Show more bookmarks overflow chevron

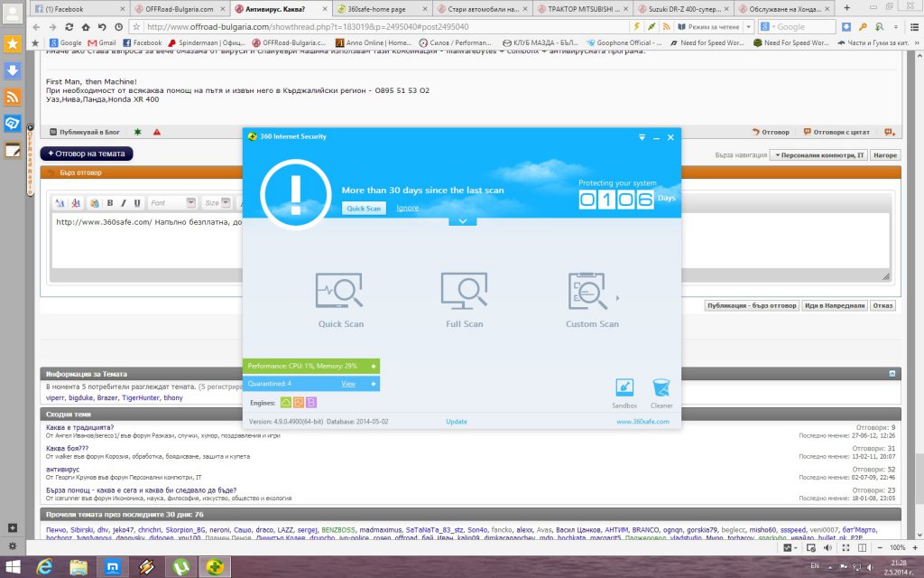917,42
